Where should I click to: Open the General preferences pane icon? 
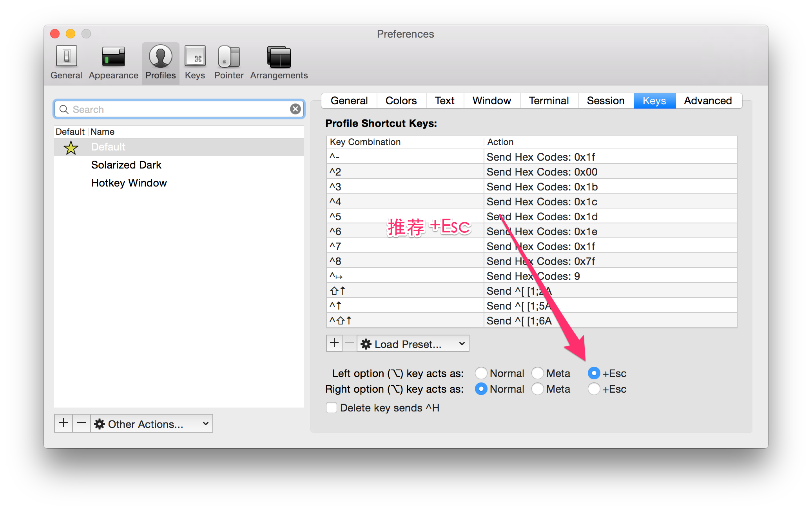(66, 62)
